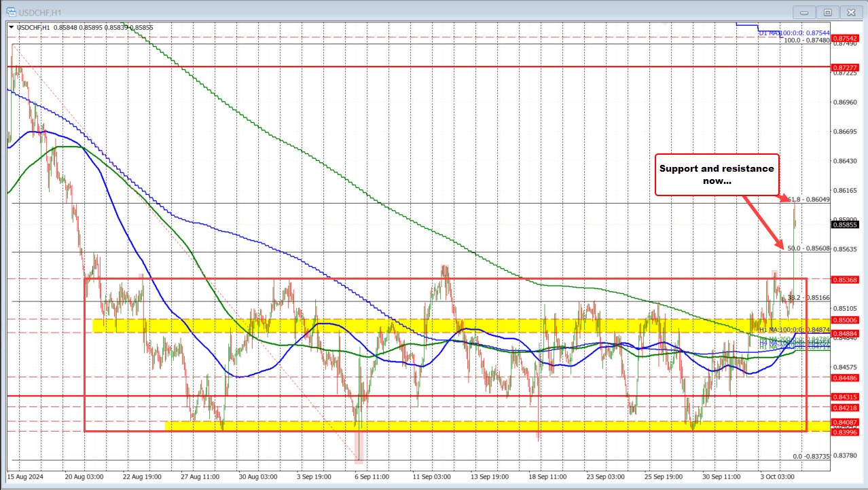Restore the USDCHF,H1 chart window size
The width and height of the screenshot is (868, 490).
click(827, 12)
